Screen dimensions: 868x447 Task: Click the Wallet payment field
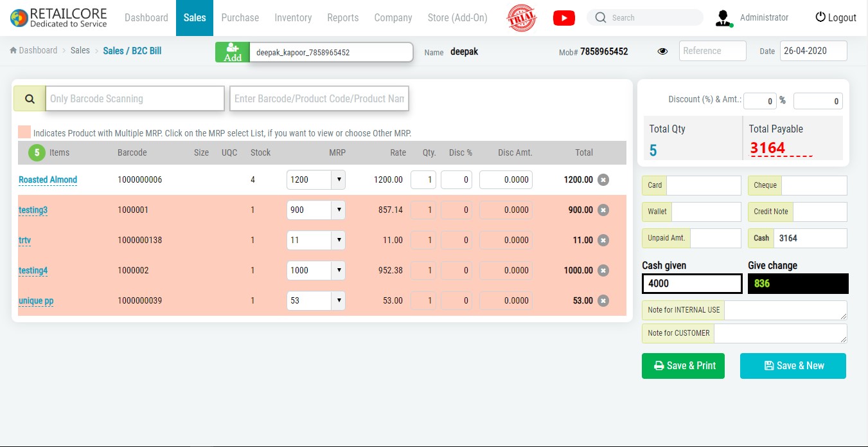pyautogui.click(x=706, y=212)
